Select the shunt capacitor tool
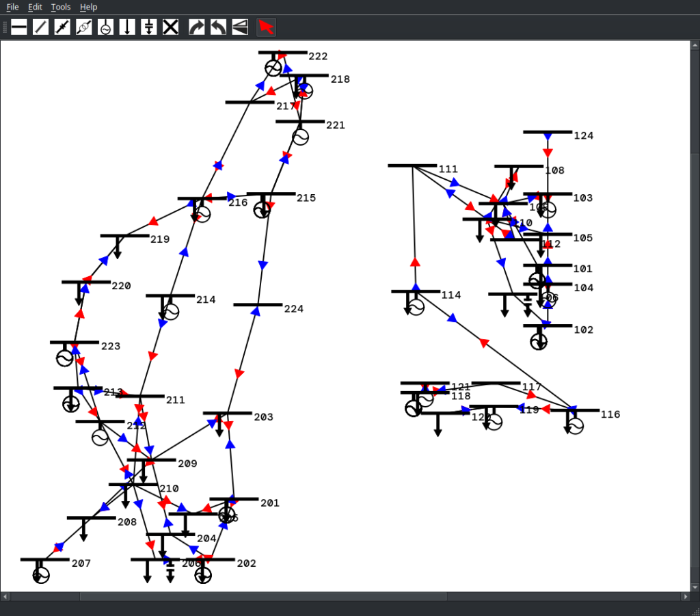Screen dimensions: 700x616 pyautogui.click(x=148, y=27)
